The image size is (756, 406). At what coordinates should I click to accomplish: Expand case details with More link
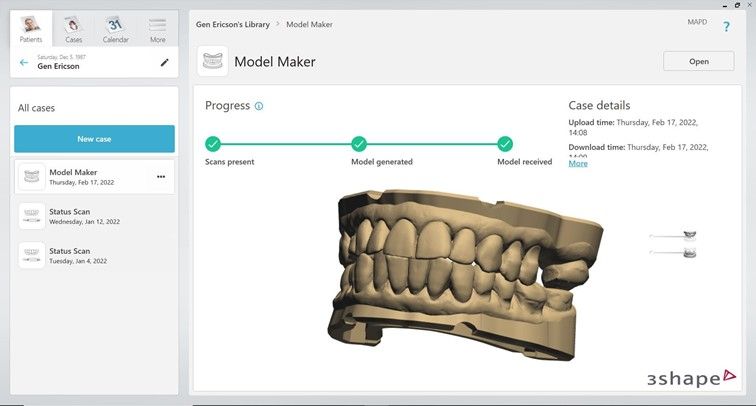point(578,163)
